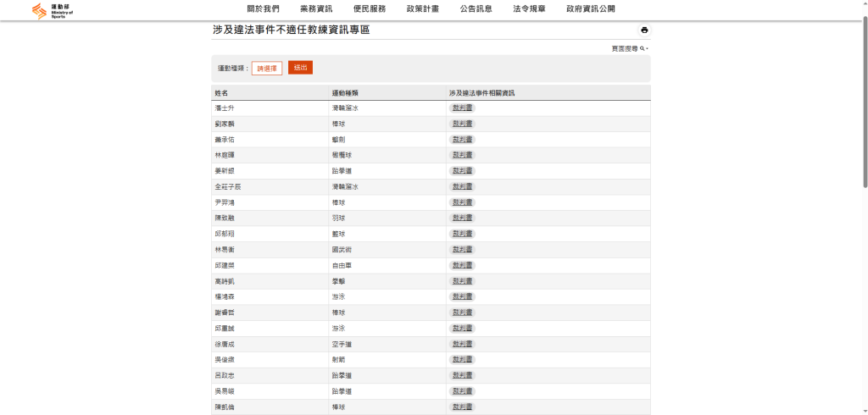This screenshot has height=415, width=868.
Task: Open the 政府資訊公開 menu
Action: (x=591, y=8)
